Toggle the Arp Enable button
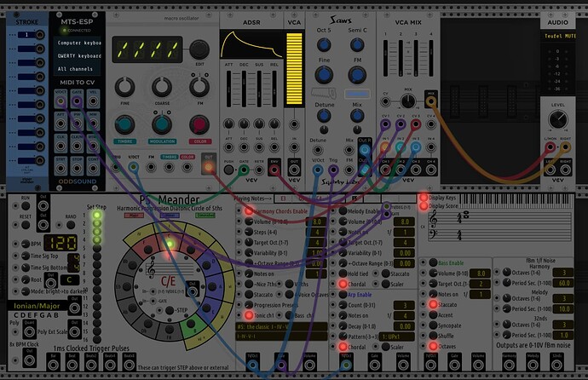This screenshot has width=588, height=380. point(343,295)
